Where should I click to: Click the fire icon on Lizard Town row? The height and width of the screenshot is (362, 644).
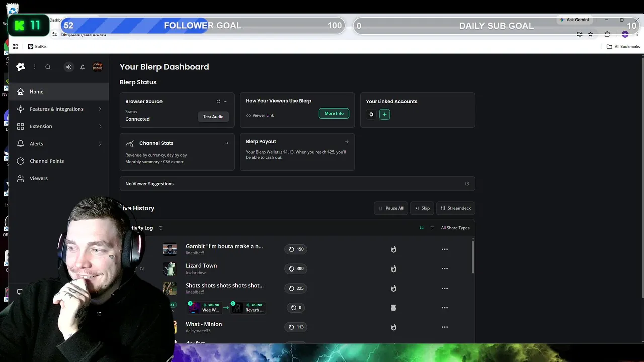click(393, 269)
